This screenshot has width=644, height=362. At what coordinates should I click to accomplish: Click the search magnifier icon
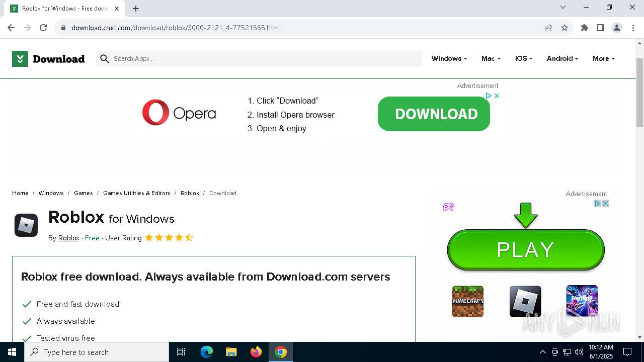(x=105, y=59)
